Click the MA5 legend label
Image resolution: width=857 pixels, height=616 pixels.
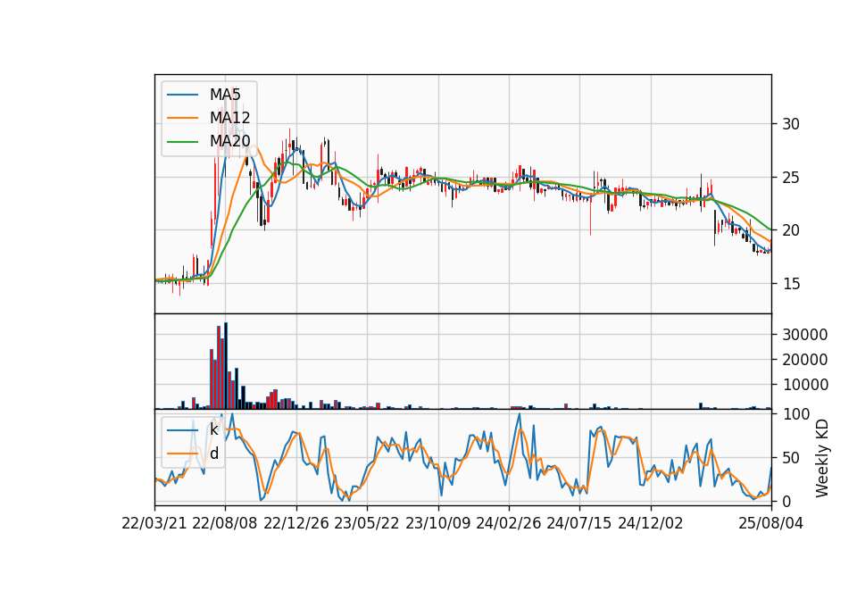(x=225, y=95)
